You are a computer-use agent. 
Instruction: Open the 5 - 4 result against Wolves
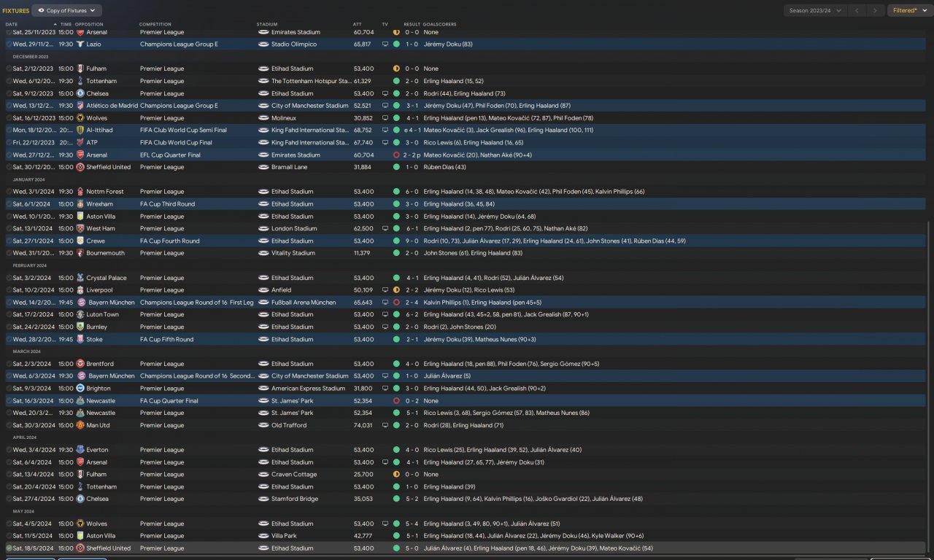[412, 524]
